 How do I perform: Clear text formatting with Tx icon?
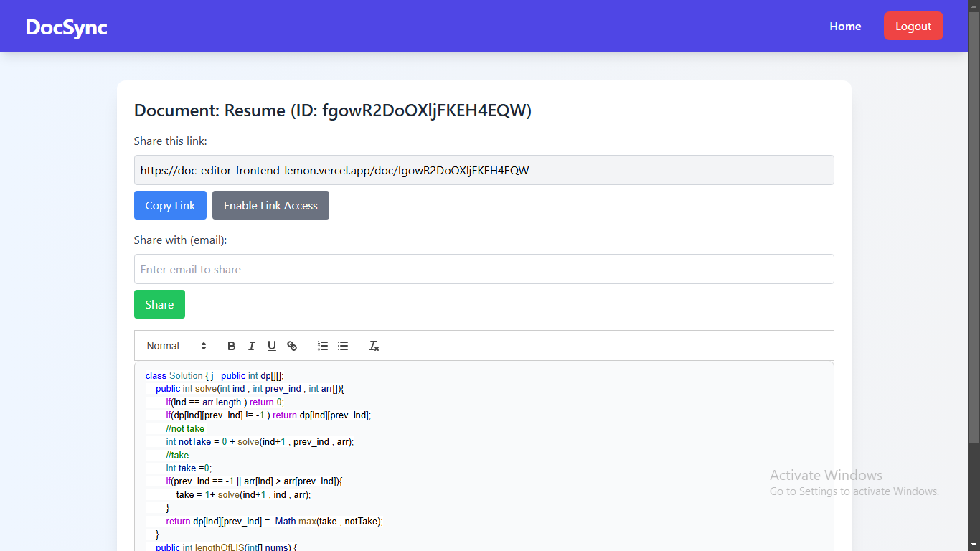tap(374, 346)
